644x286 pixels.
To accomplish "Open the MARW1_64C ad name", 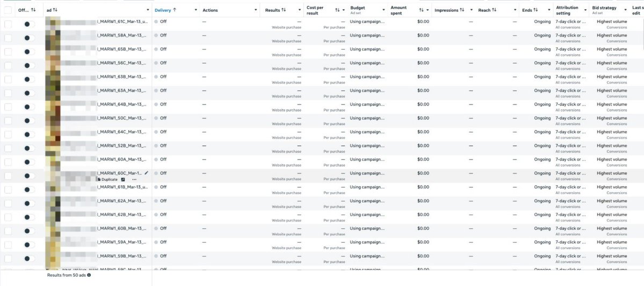I will (x=122, y=131).
